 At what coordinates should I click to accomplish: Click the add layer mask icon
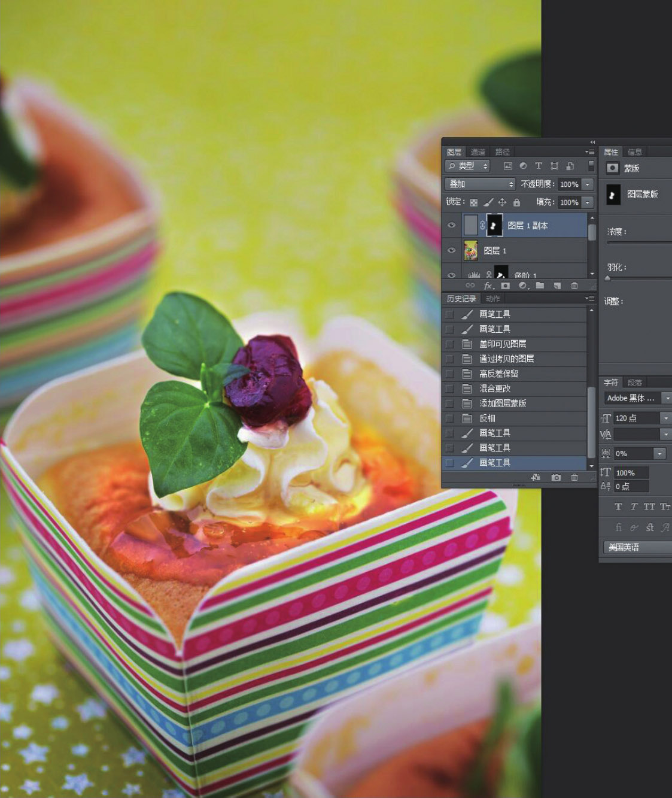point(506,286)
